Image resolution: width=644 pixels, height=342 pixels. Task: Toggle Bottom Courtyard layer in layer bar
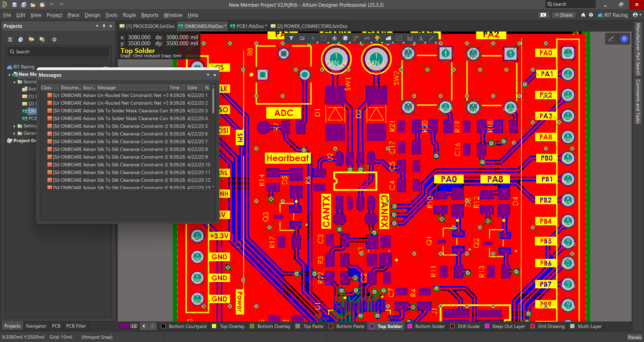[x=184, y=326]
